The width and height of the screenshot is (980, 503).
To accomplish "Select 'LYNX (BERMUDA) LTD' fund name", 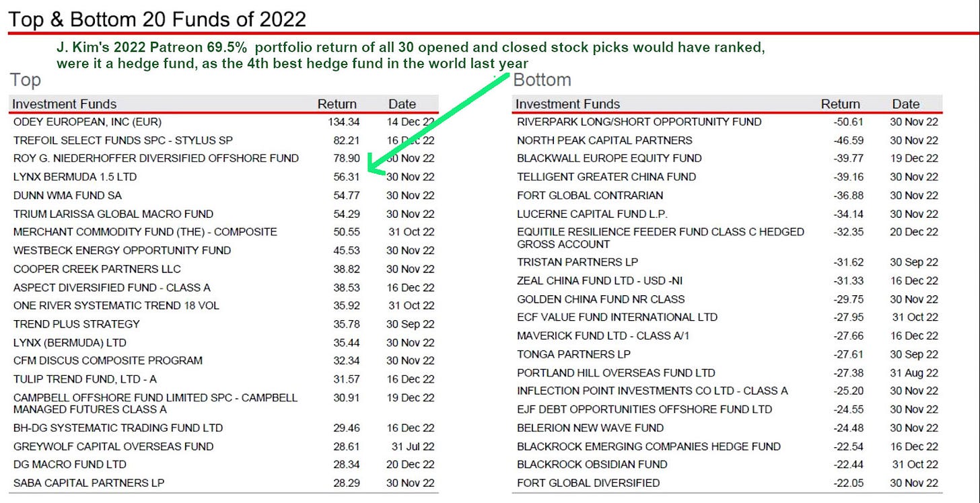I will click(69, 342).
